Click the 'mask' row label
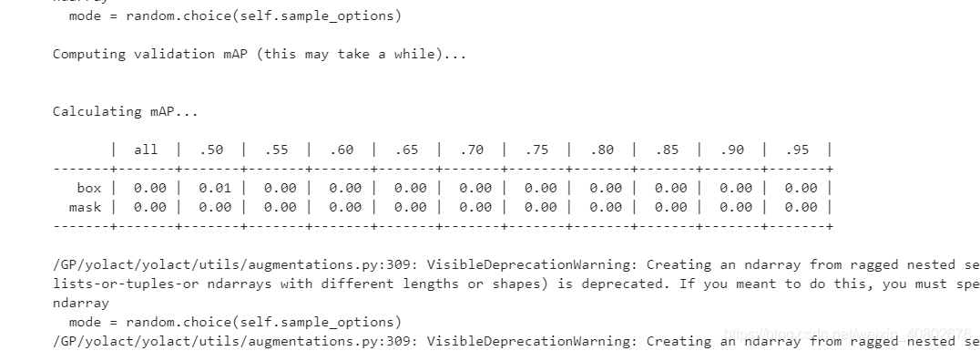Viewport: 980px width, 351px height. pos(85,207)
